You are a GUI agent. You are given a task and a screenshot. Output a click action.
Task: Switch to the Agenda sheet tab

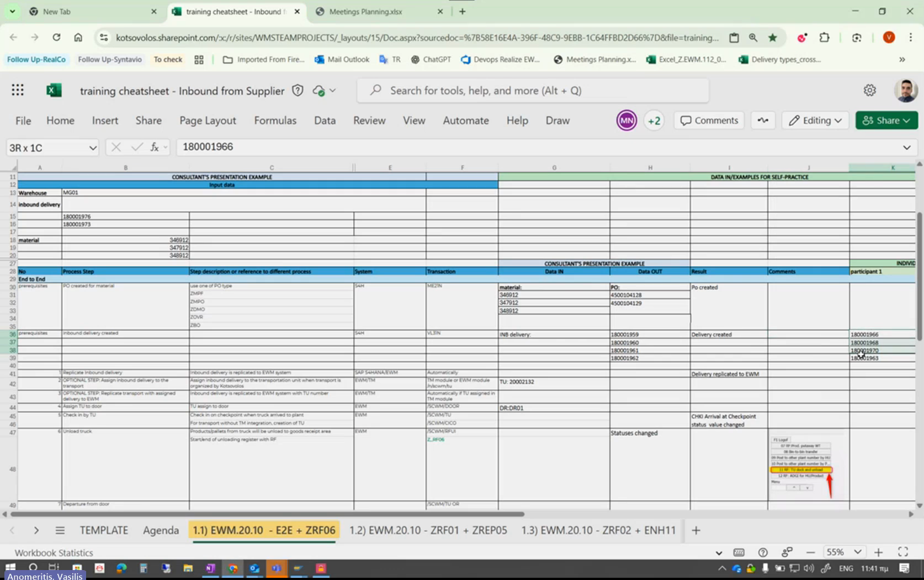tap(161, 530)
